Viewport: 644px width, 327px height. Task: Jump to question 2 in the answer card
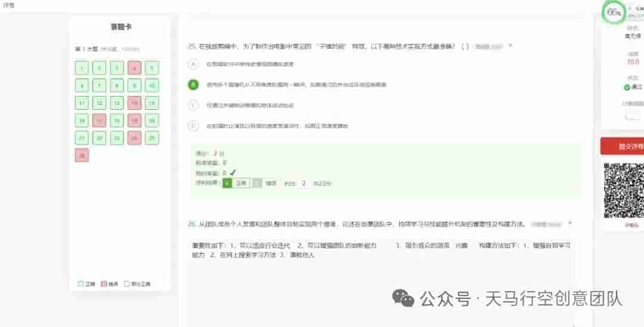[x=100, y=68]
